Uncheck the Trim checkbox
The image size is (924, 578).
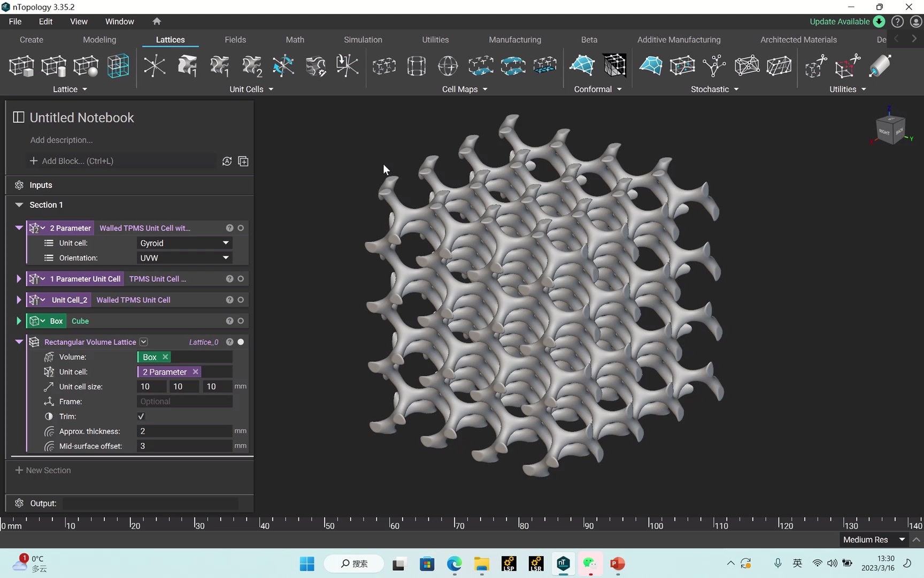pyautogui.click(x=141, y=416)
